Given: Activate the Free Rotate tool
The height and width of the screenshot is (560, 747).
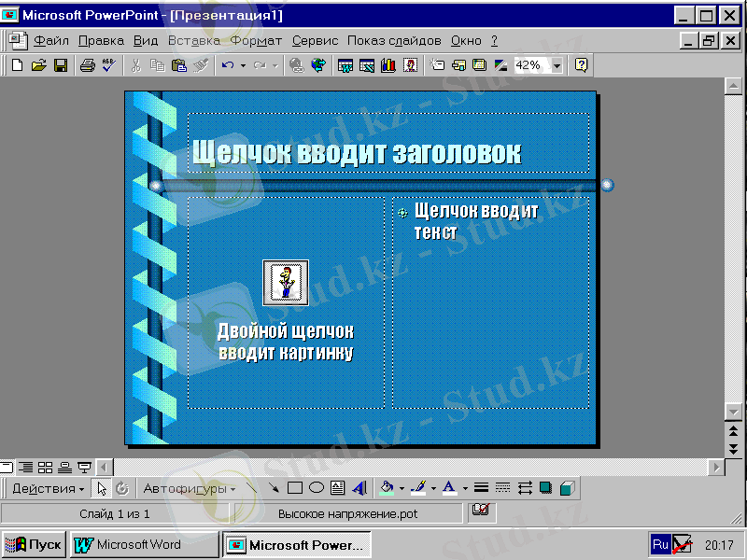Looking at the screenshot, I should pos(122,488).
